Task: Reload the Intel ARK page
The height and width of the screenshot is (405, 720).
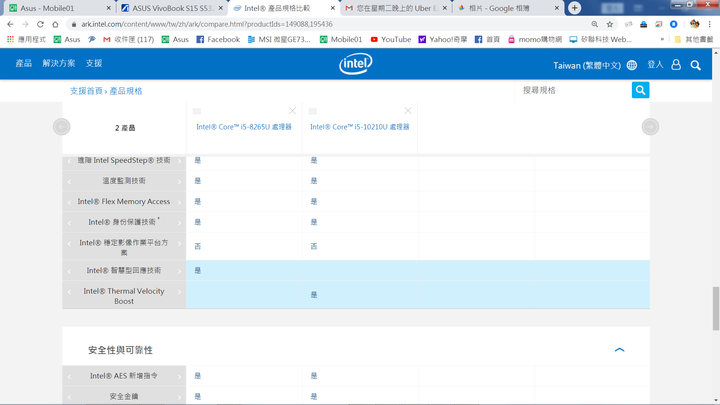Action: pos(40,24)
